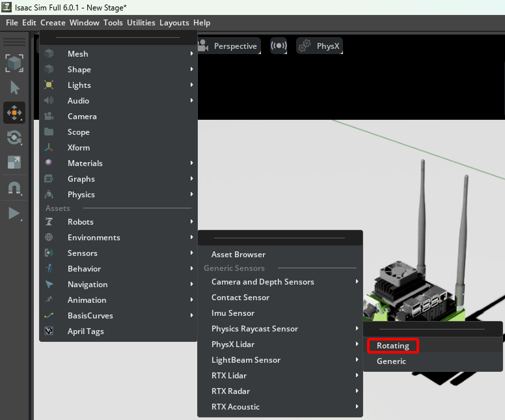505x420 pixels.
Task: Select April Tags entry
Action: pos(118,331)
